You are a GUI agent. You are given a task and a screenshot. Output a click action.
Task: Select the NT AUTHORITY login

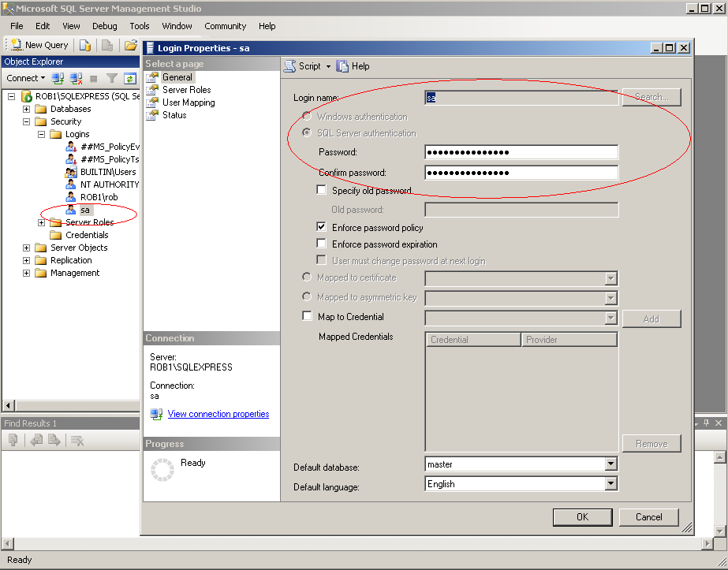tap(110, 184)
